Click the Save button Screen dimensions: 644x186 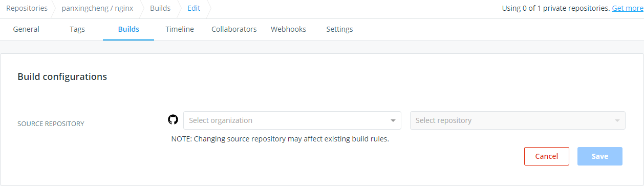point(600,156)
